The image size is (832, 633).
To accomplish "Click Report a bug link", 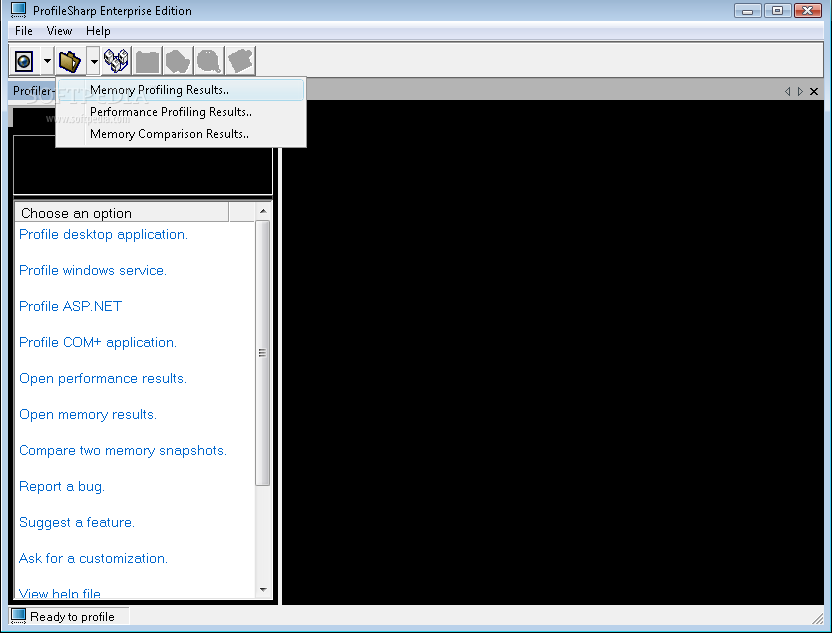I will (x=62, y=487).
